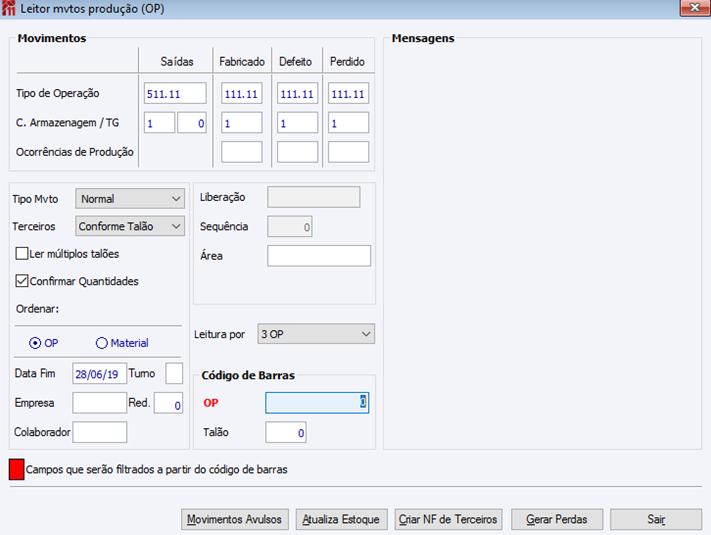This screenshot has height=535, width=711.
Task: Select OP ordering radio button
Action: [35, 343]
